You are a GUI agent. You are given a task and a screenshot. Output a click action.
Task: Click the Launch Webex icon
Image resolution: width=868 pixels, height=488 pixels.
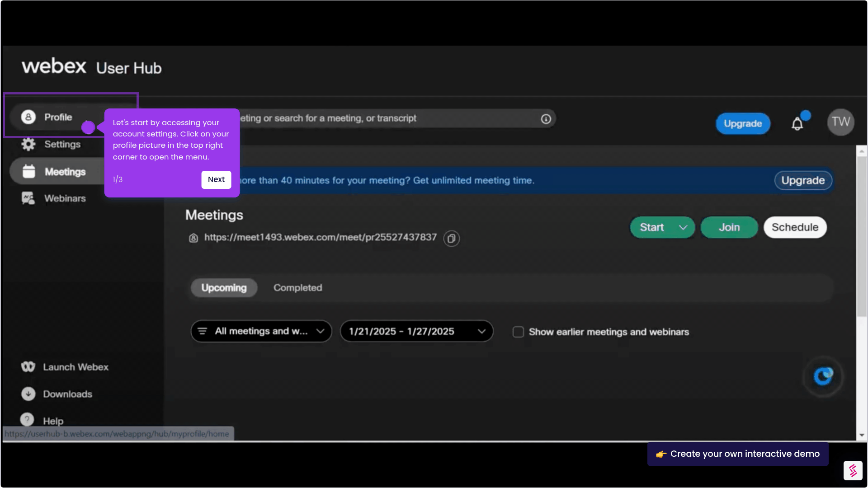tap(28, 367)
